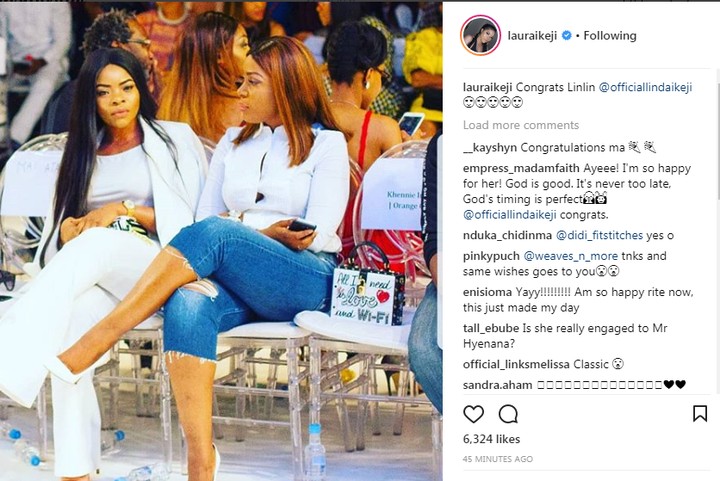Like the post with the heart icon

tap(473, 414)
